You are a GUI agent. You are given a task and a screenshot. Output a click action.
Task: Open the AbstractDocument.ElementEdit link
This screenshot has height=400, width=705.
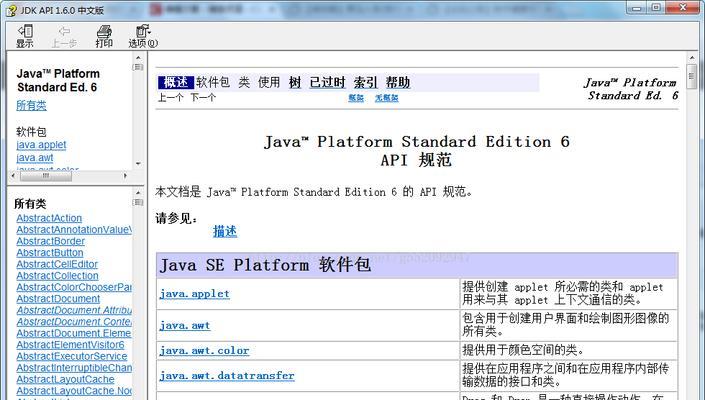point(74,333)
